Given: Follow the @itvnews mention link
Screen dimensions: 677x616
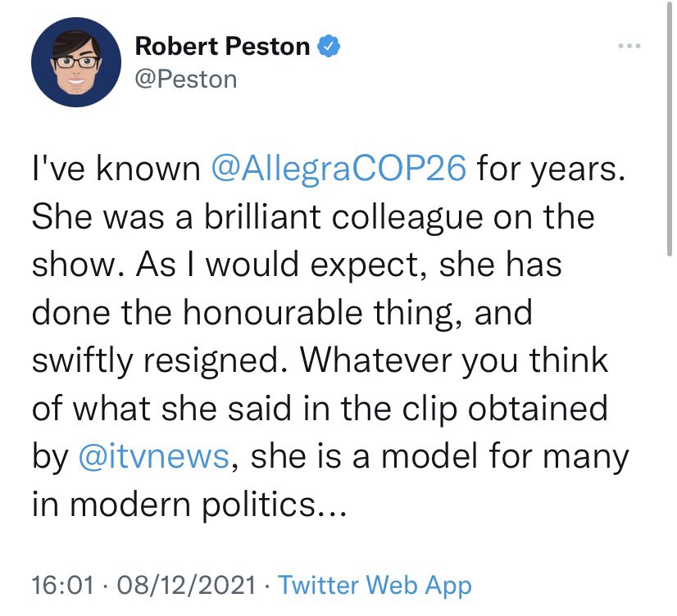Looking at the screenshot, I should [154, 456].
